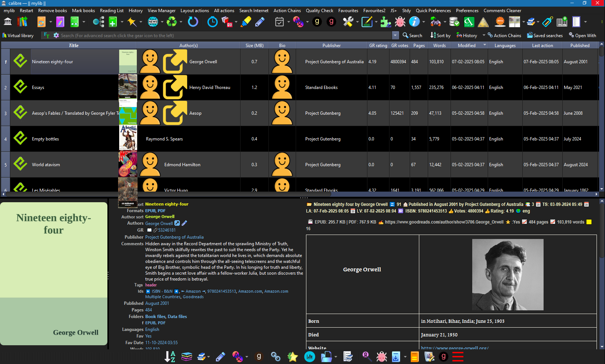Viewport: 605px width, 364px height.
Task: Expand dropdown next to orange sync book icon
Action: pos(50,22)
